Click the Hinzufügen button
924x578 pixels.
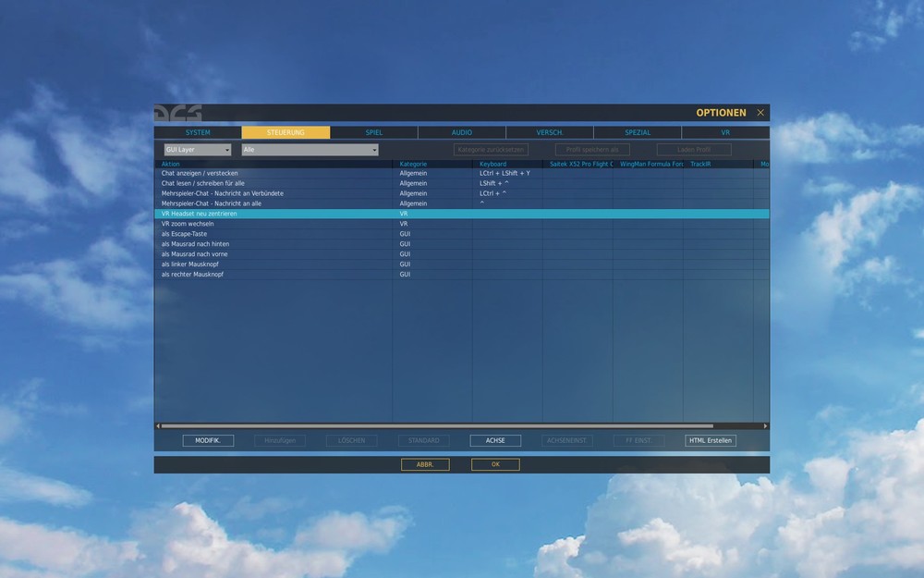[280, 440]
